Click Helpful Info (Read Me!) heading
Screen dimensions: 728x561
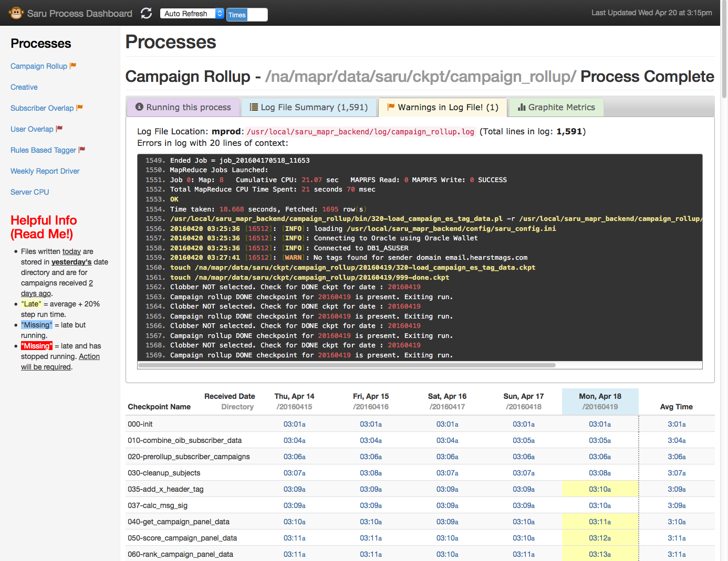[44, 227]
